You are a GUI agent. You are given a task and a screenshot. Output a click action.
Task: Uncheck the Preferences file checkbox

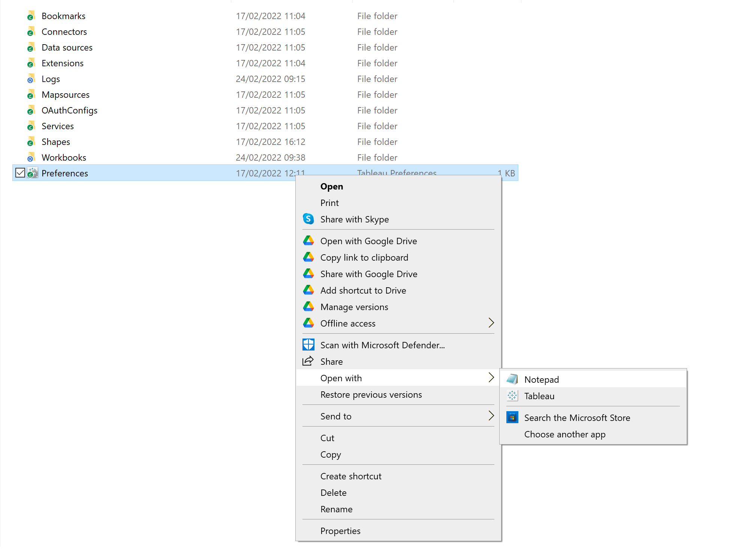click(x=20, y=173)
